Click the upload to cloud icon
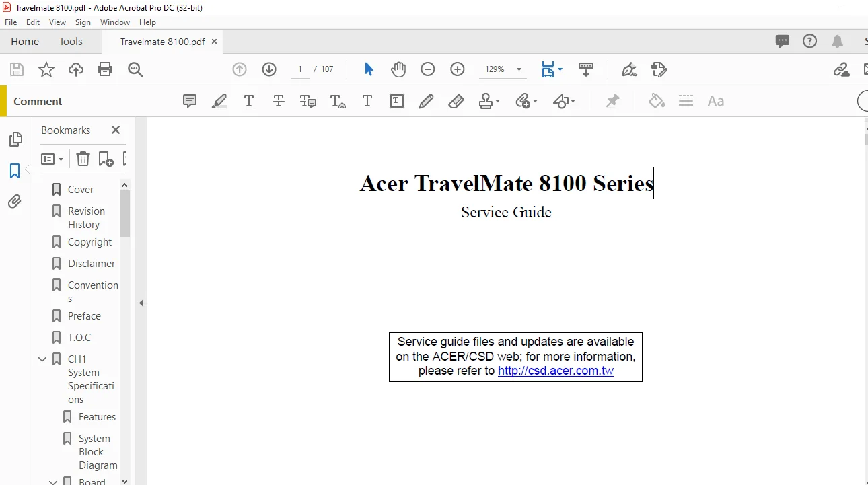Screen dimensions: 868x485 (76, 69)
